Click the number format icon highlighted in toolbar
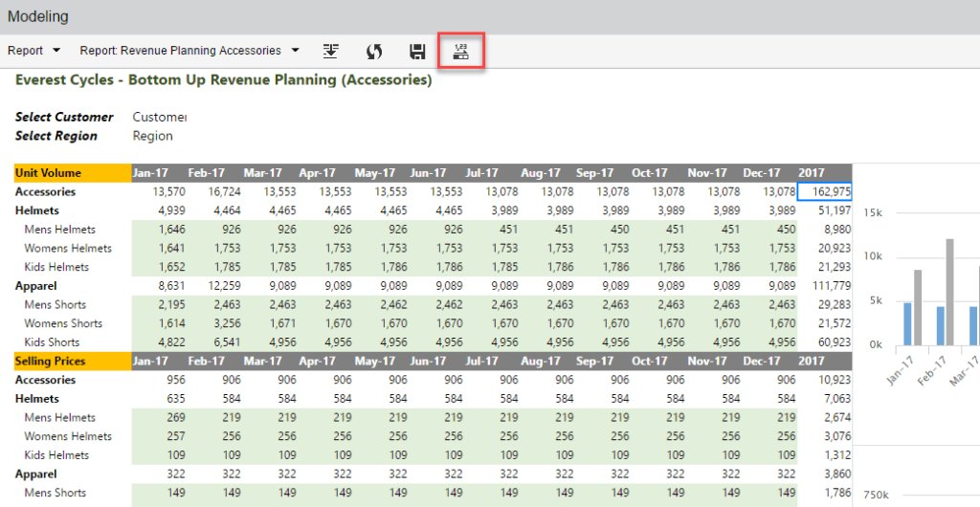The width and height of the screenshot is (980, 507). pyautogui.click(x=460, y=52)
